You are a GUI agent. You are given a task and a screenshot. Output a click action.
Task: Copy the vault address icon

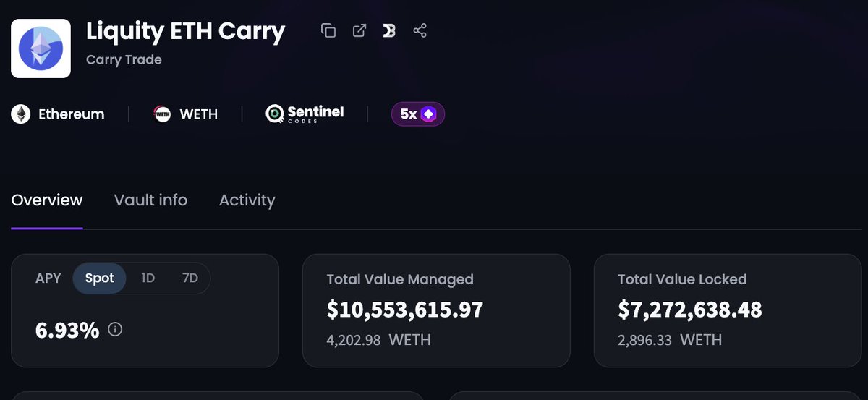[x=328, y=30]
